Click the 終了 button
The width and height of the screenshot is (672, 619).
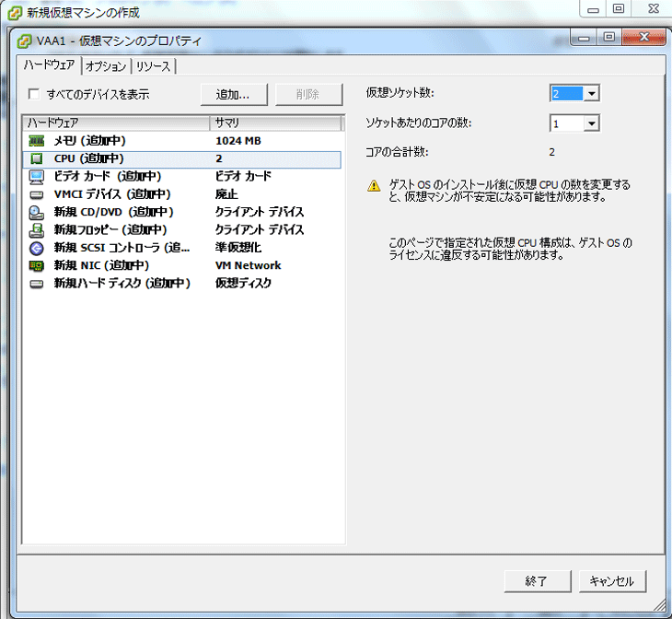coord(538,581)
